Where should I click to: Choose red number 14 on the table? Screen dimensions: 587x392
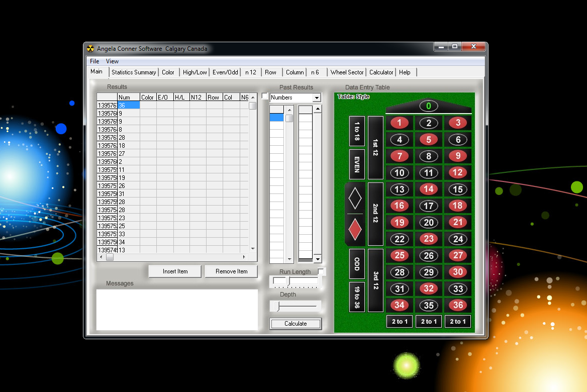(x=429, y=189)
